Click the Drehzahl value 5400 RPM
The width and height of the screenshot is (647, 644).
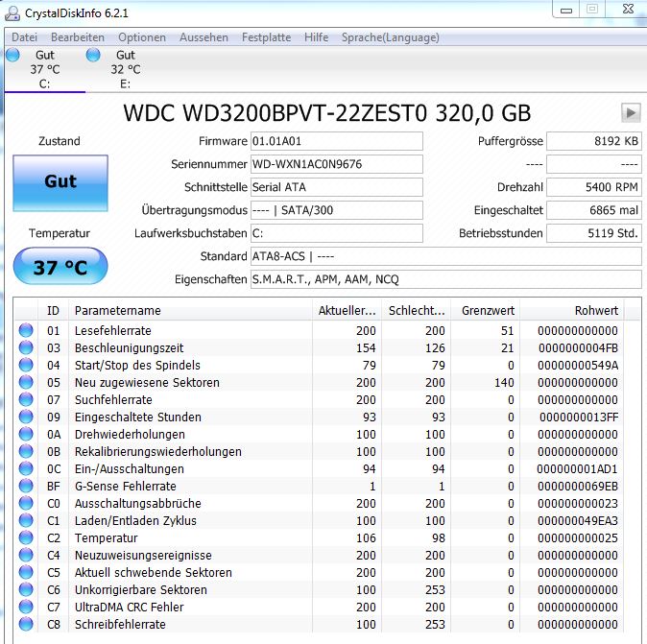pos(594,187)
